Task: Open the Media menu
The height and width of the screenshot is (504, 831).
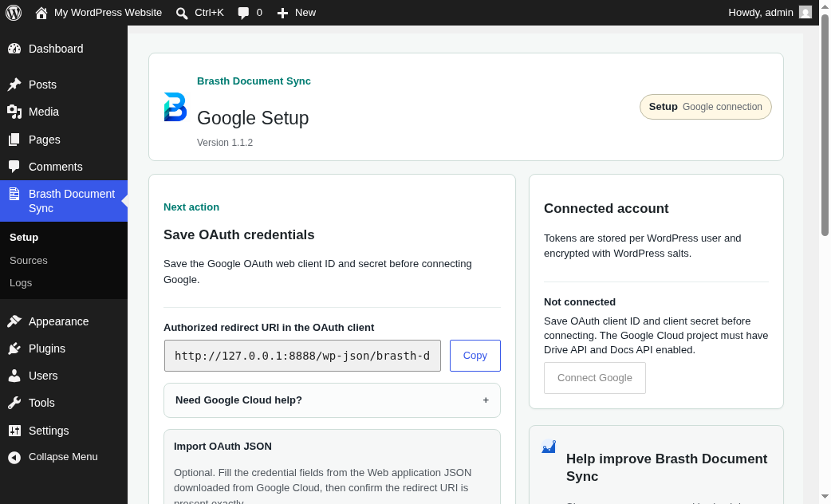Action: click(64, 112)
